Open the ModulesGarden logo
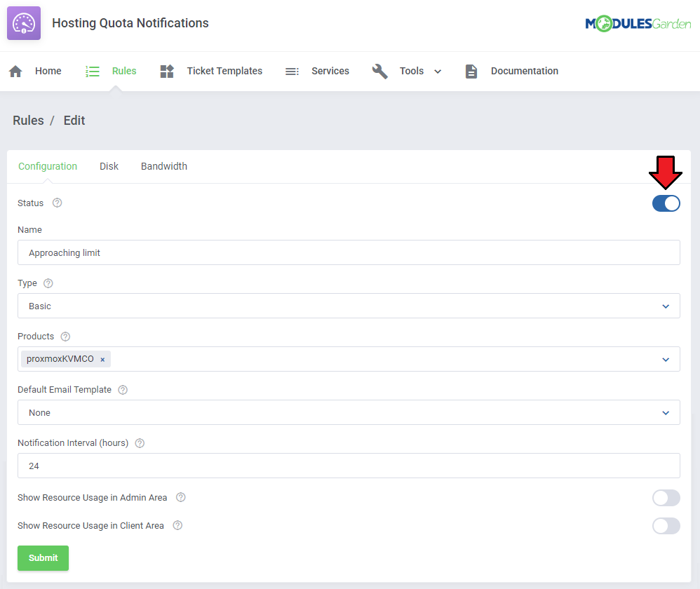This screenshot has height=589, width=700. (638, 23)
